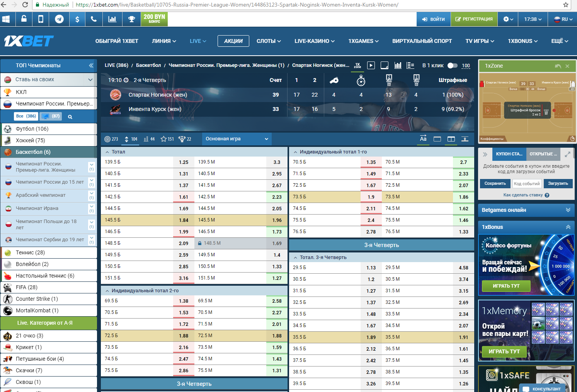
Task: Toggle the 3D view in 1xZone
Action: pyautogui.click(x=572, y=89)
